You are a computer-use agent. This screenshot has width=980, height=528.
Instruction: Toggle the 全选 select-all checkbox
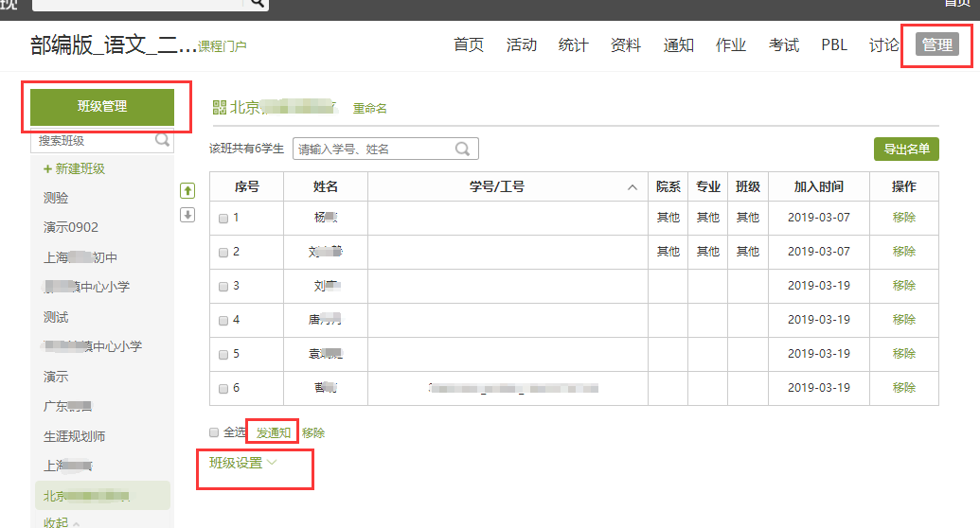tap(214, 432)
